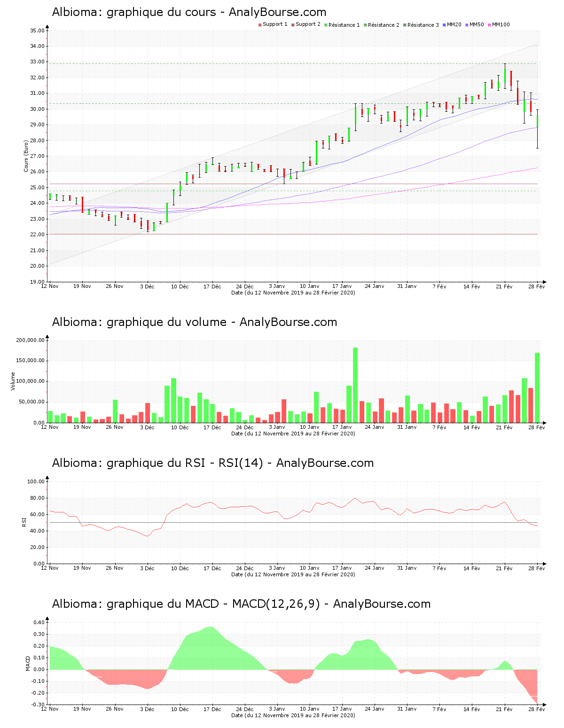Click '21 Fév' date under the RSI chart
This screenshot has width=564, height=728.
click(504, 568)
